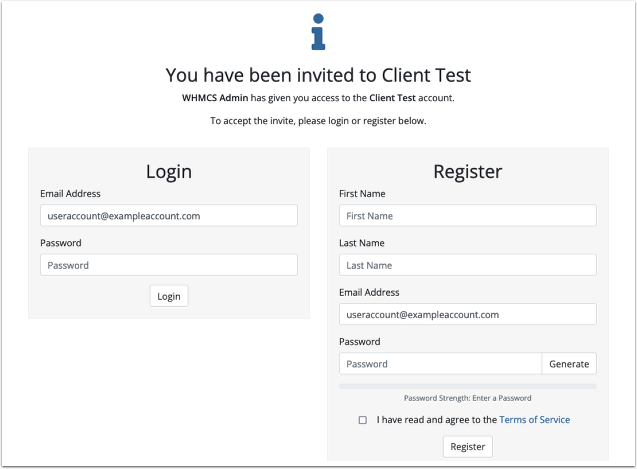Click the Register panel heading
637x469 pixels.
coord(467,171)
